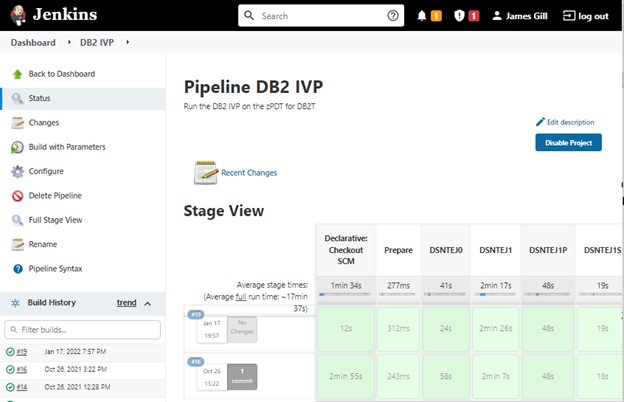Viewport: 624px width, 402px height.
Task: Click the Pipeline Syntax help icon
Action: coord(18,269)
